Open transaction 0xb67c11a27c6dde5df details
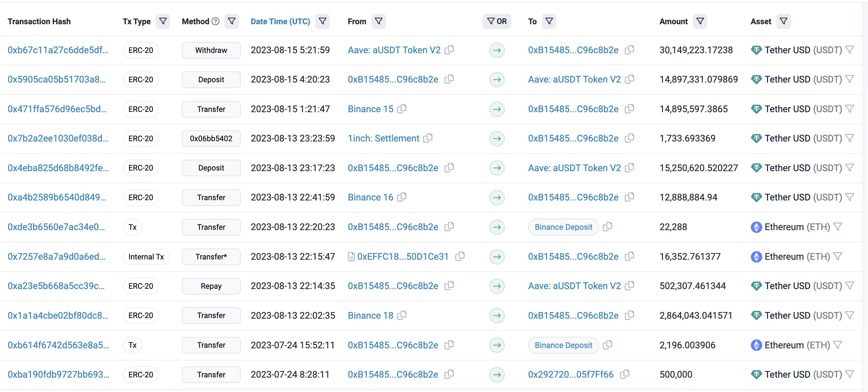The image size is (868, 392). [x=58, y=50]
